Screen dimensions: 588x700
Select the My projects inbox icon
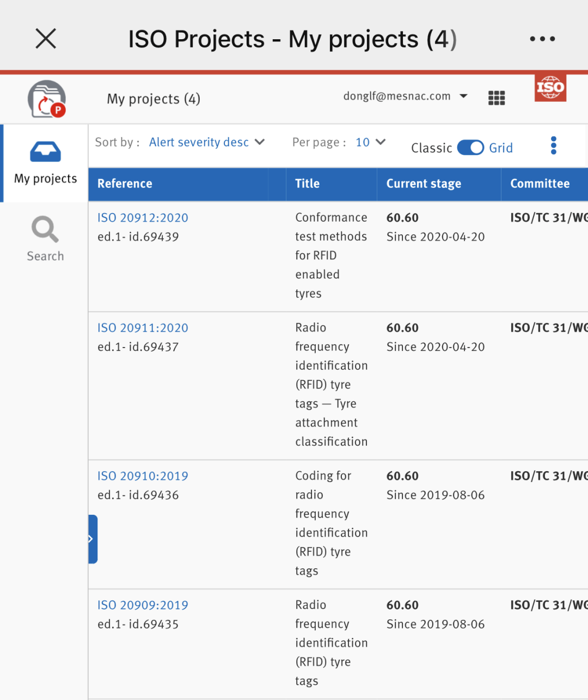point(45,152)
